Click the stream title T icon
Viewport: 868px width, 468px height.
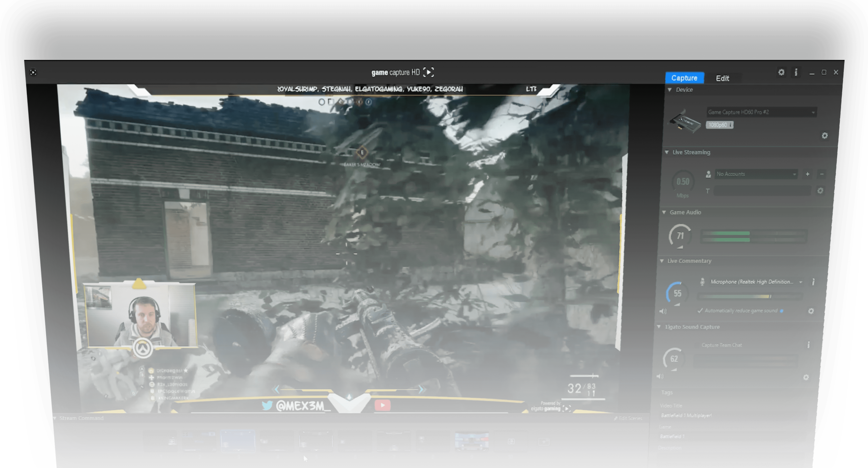click(x=708, y=191)
